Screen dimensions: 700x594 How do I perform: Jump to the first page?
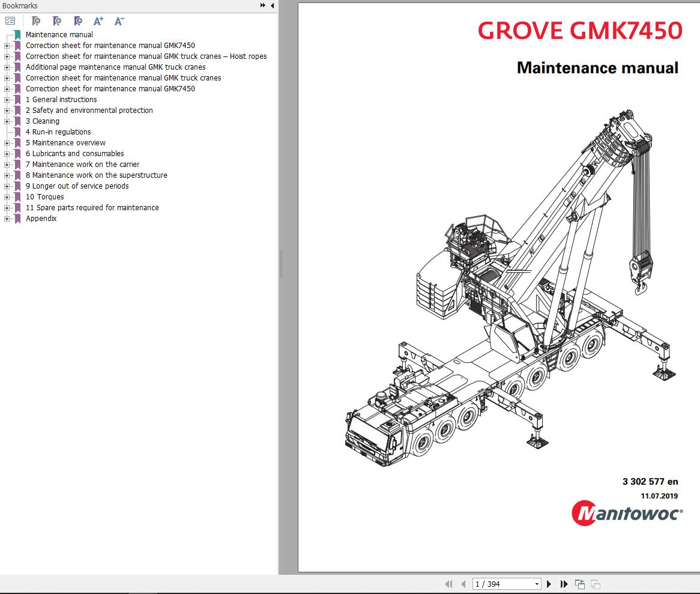[x=449, y=584]
